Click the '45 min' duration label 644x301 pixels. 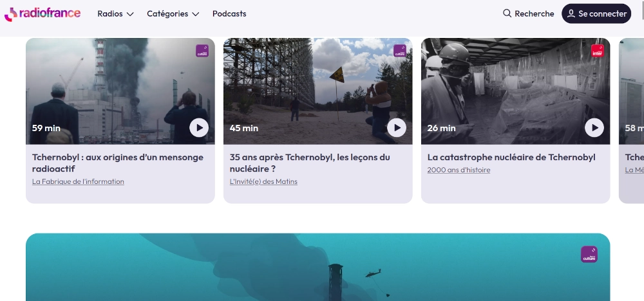[244, 129]
